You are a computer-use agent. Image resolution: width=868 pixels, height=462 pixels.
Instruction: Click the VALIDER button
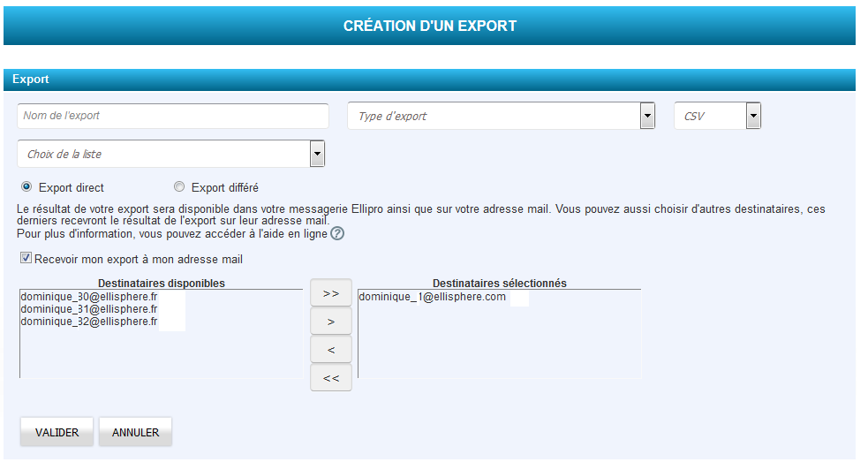(x=57, y=433)
